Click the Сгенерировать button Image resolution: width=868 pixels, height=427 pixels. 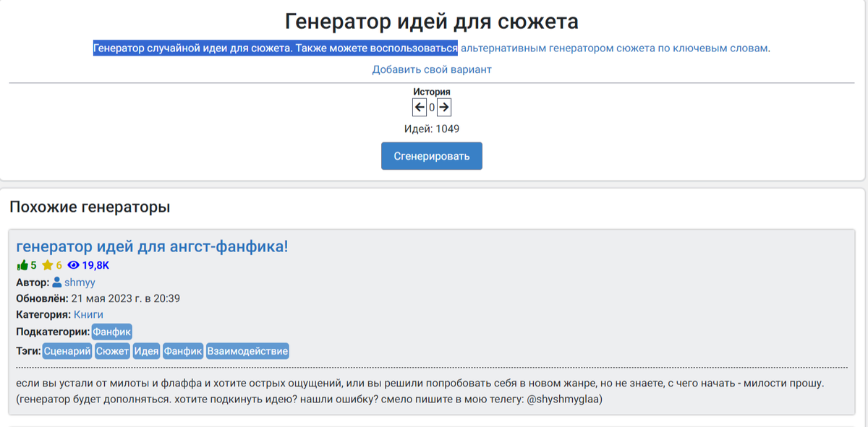[432, 155]
